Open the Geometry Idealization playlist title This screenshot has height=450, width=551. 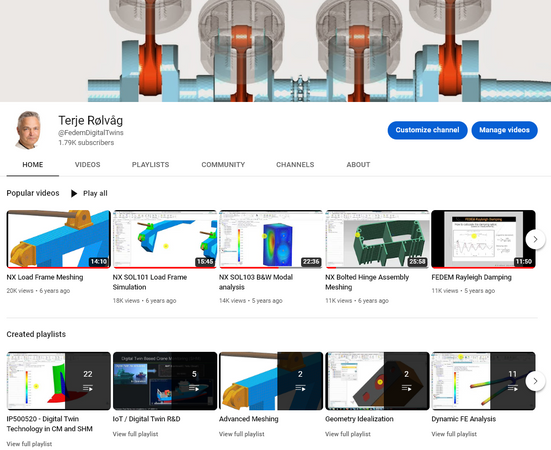pos(359,419)
